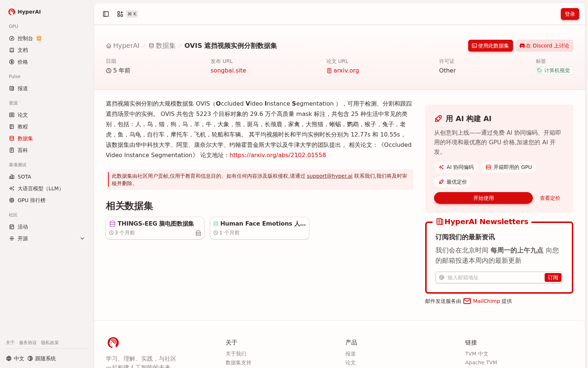Click the 百科 icon in sidebar
The height and width of the screenshot is (368, 588).
coord(12,150)
